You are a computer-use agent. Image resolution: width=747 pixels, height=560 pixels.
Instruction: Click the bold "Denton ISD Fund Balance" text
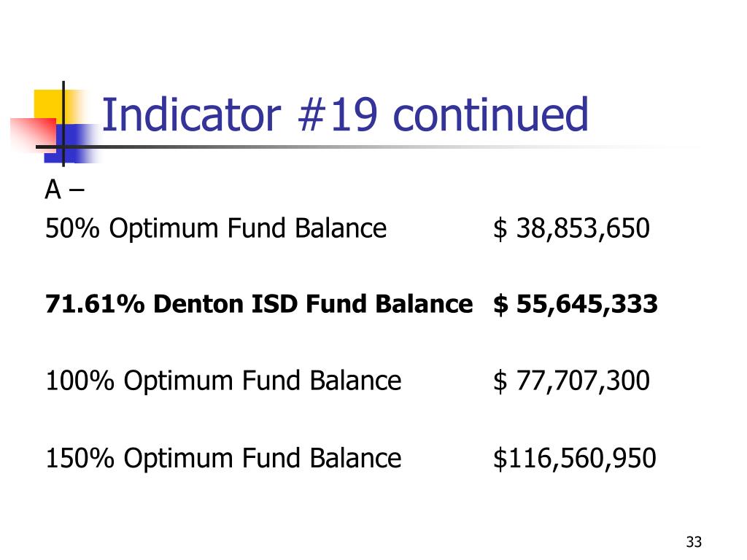[x=313, y=304]
